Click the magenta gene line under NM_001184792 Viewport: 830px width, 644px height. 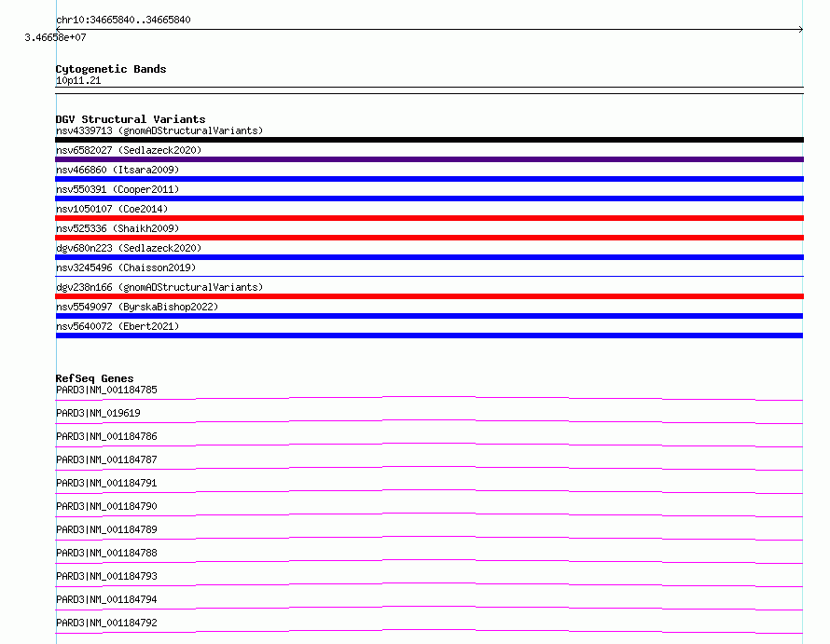point(429,631)
